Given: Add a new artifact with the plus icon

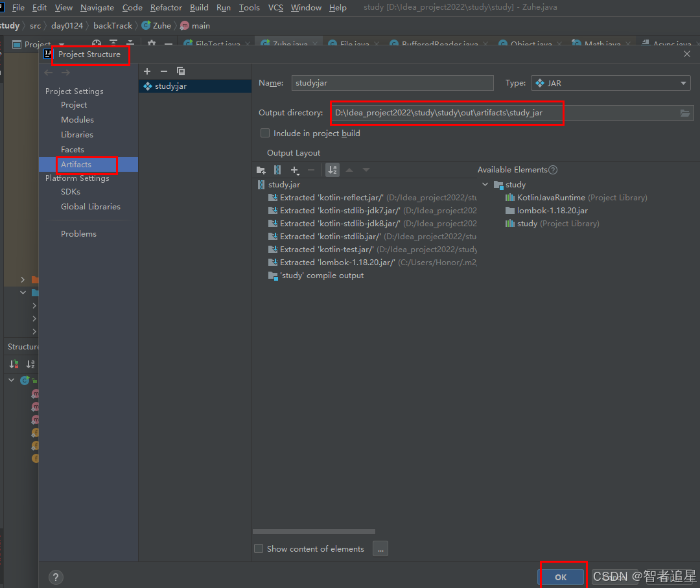Looking at the screenshot, I should coord(147,71).
